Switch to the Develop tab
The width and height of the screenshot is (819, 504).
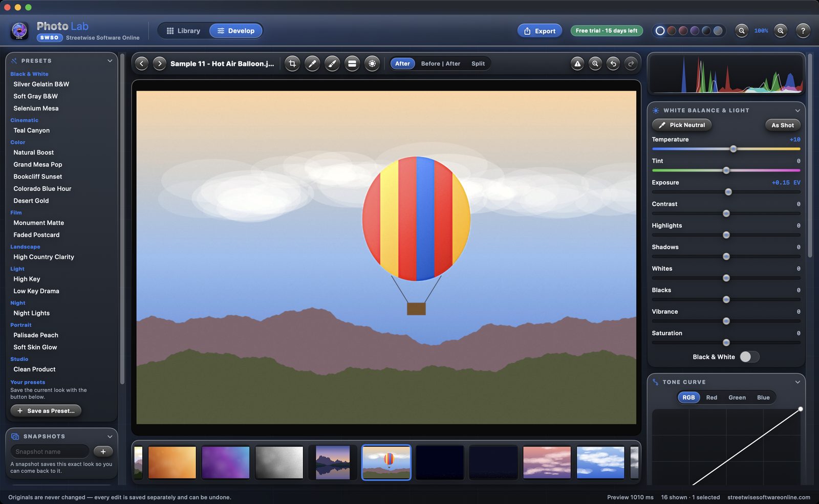[x=236, y=31]
